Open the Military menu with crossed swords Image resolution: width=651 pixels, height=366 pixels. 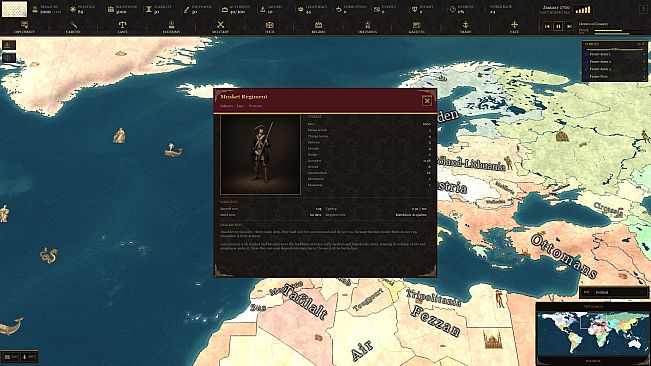coord(220,27)
